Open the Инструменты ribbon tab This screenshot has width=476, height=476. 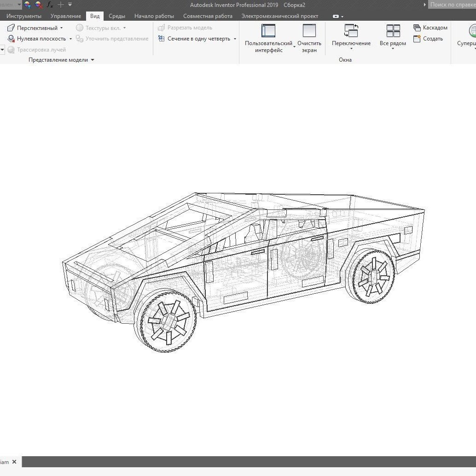[24, 16]
